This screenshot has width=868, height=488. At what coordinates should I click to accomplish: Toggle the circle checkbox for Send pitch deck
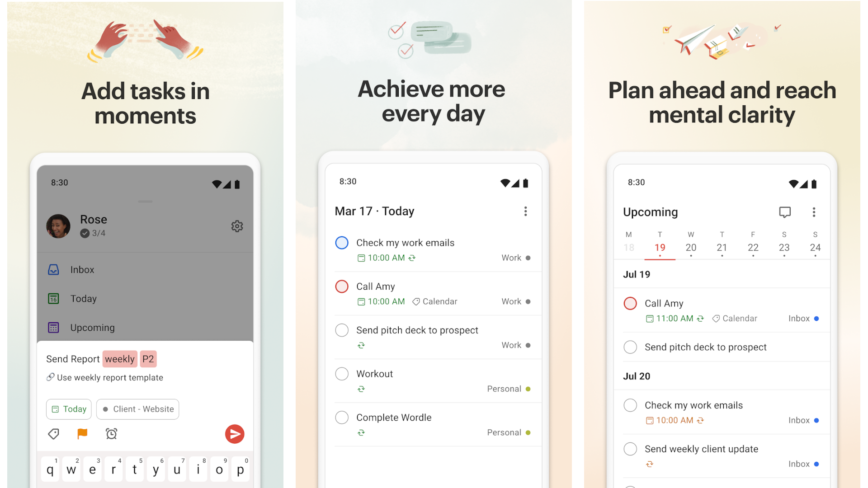coord(342,329)
